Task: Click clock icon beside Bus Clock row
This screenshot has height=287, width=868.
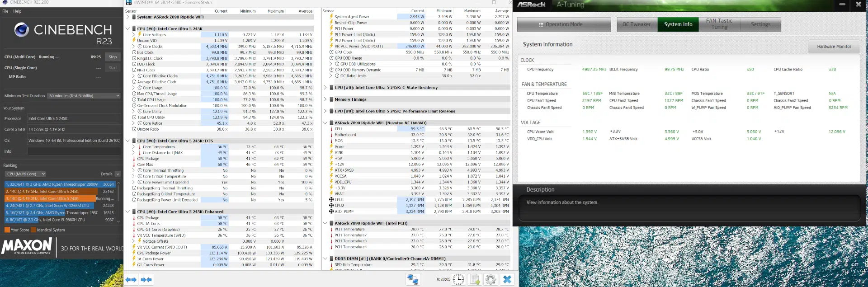Action: coord(134,52)
